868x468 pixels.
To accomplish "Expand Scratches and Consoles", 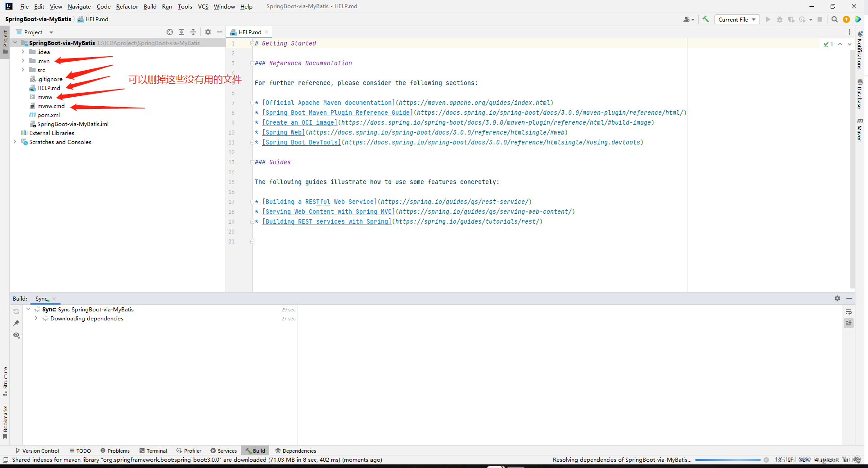I will coord(15,142).
